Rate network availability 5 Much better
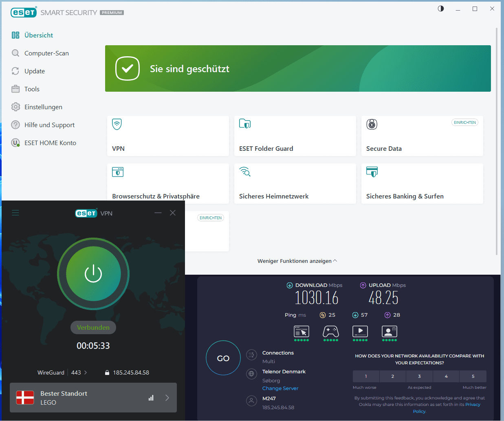This screenshot has width=504, height=421. tap(473, 376)
